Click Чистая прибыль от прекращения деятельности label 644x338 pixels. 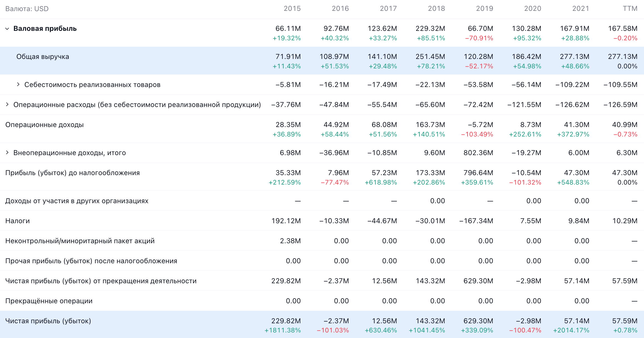[x=101, y=281]
